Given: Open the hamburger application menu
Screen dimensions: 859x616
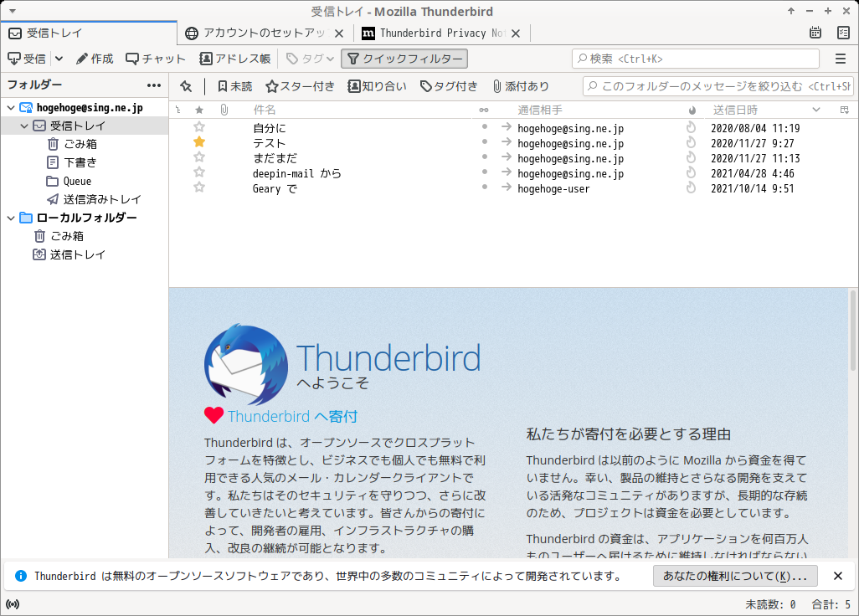Looking at the screenshot, I should click(x=841, y=59).
